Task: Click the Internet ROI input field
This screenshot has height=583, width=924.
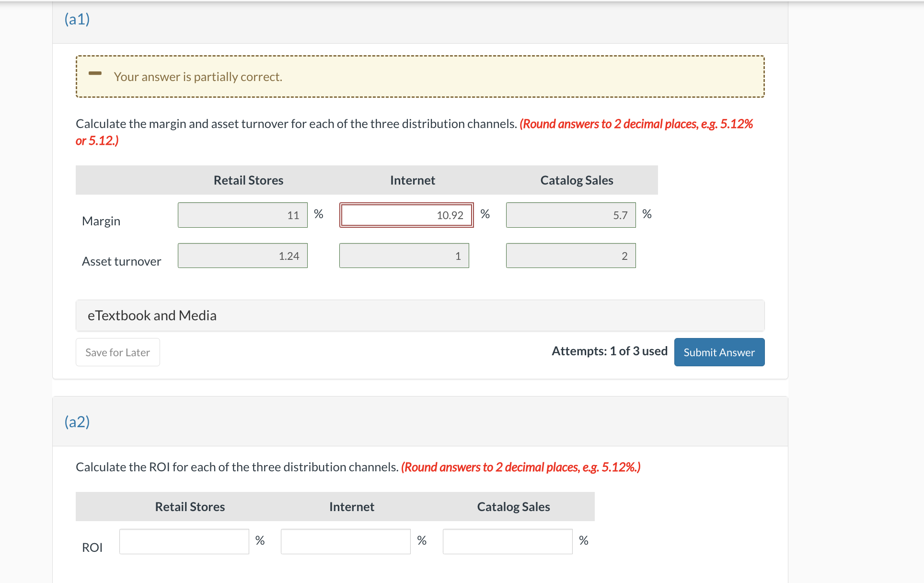Action: pos(346,542)
